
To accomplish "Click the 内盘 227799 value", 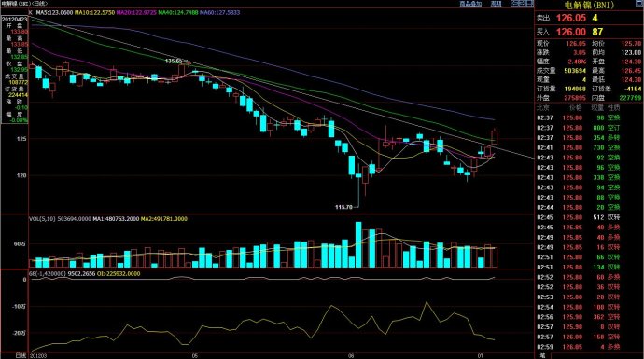I will (x=630, y=98).
